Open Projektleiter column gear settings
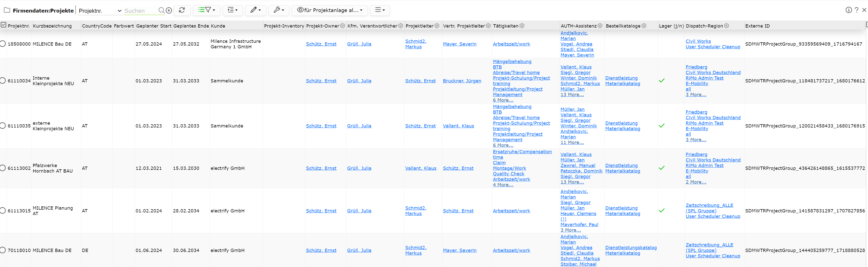868x267 pixels. click(x=437, y=26)
